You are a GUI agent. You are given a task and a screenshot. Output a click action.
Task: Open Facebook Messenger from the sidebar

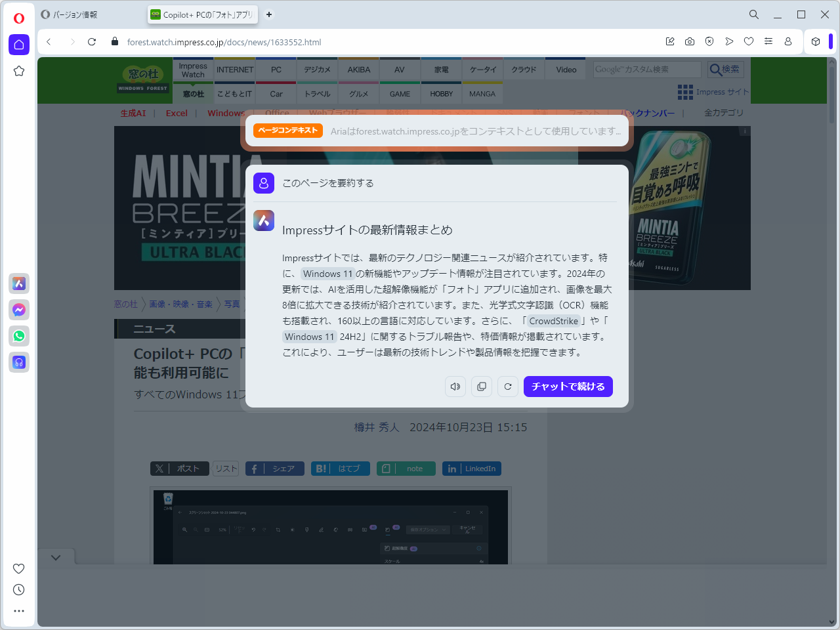tap(18, 310)
